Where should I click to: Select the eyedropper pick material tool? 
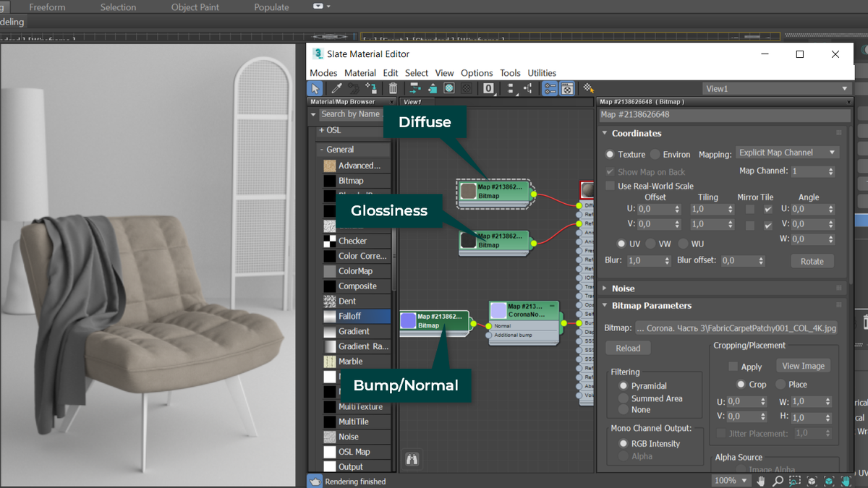coord(336,88)
